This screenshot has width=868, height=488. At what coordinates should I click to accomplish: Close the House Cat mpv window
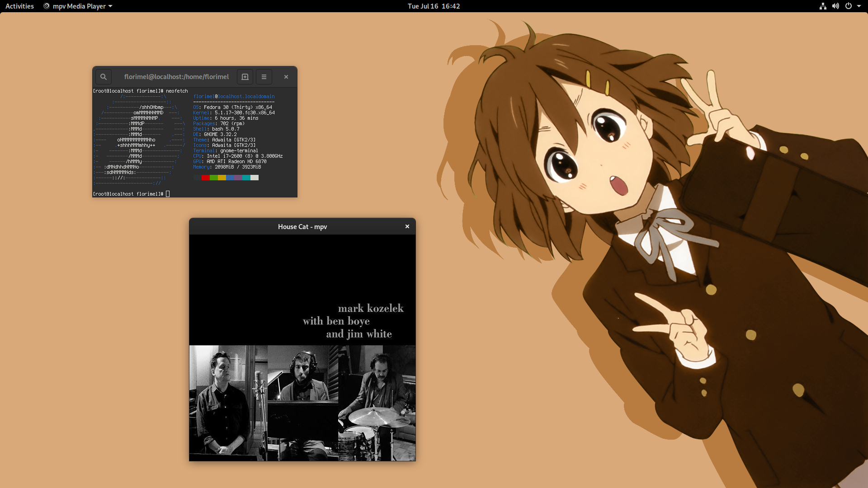[407, 226]
